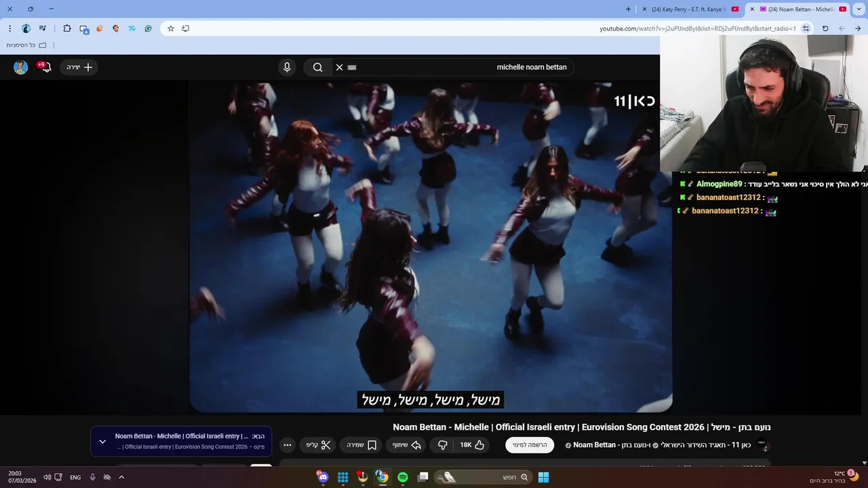Click the Chrome address bar URL
868x488 pixels.
click(x=697, y=28)
